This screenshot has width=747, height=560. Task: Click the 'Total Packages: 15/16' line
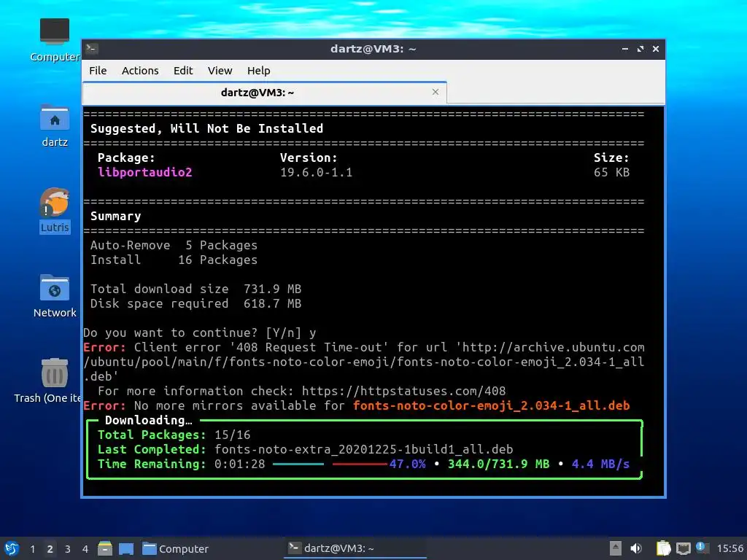174,435
